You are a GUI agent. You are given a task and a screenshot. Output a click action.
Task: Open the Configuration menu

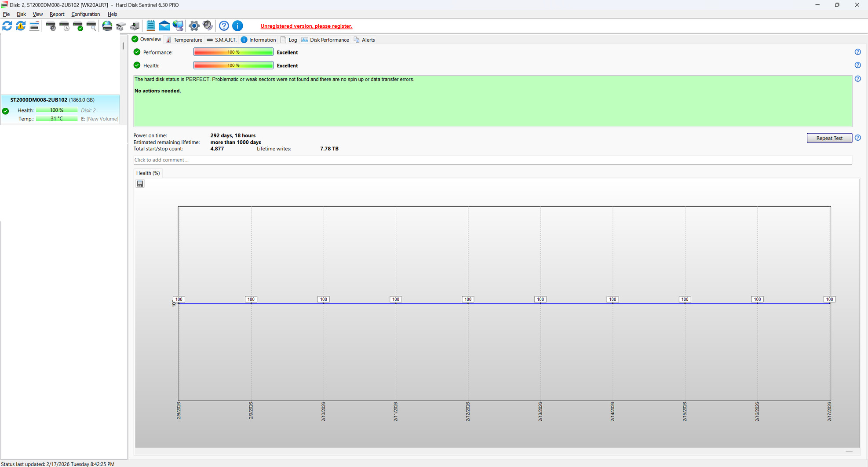point(85,14)
